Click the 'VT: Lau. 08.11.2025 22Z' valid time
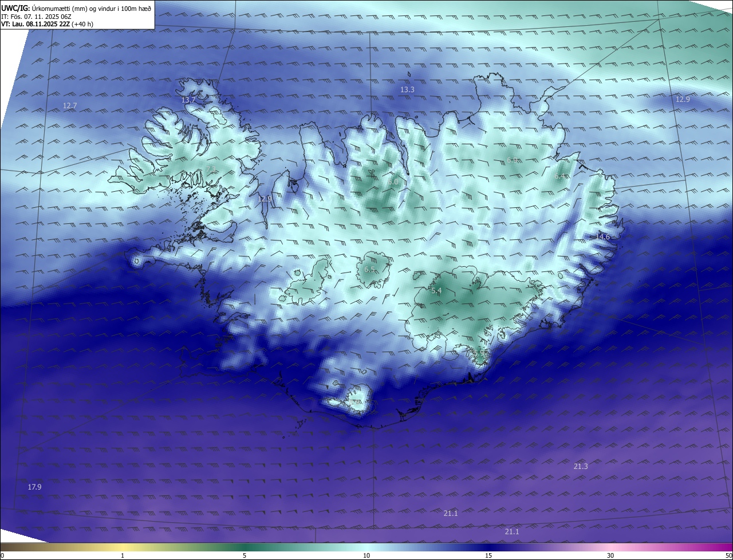 click(x=36, y=24)
